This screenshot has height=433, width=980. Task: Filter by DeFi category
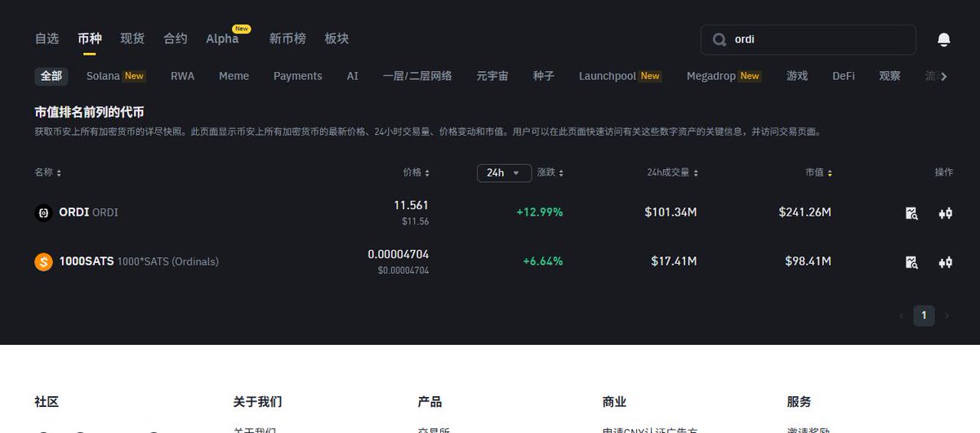[844, 76]
